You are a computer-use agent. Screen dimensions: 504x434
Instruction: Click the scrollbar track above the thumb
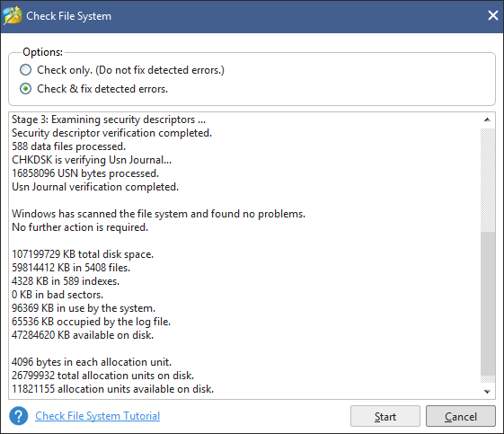coord(488,180)
